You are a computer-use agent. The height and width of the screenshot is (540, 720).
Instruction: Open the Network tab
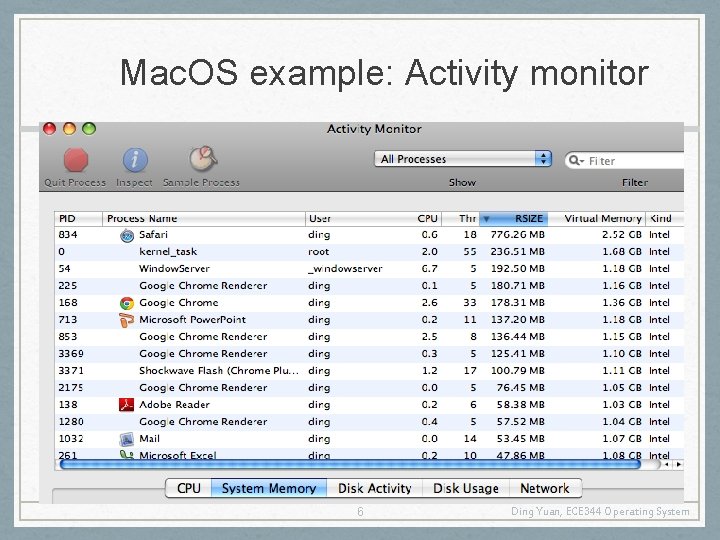click(x=545, y=488)
